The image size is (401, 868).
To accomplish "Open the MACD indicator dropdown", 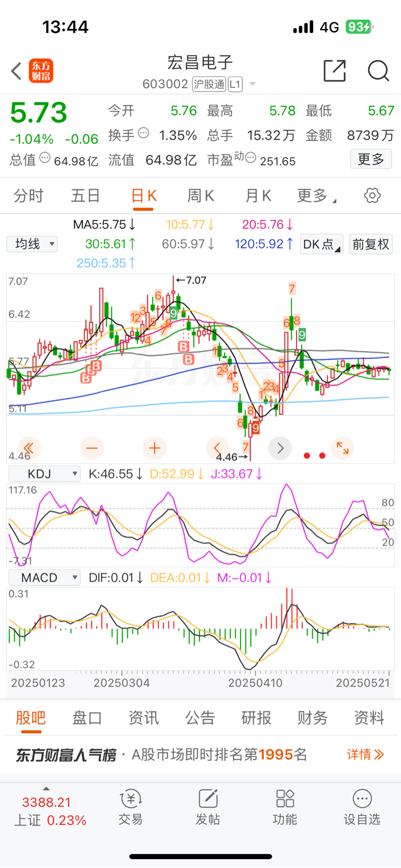I will (44, 578).
